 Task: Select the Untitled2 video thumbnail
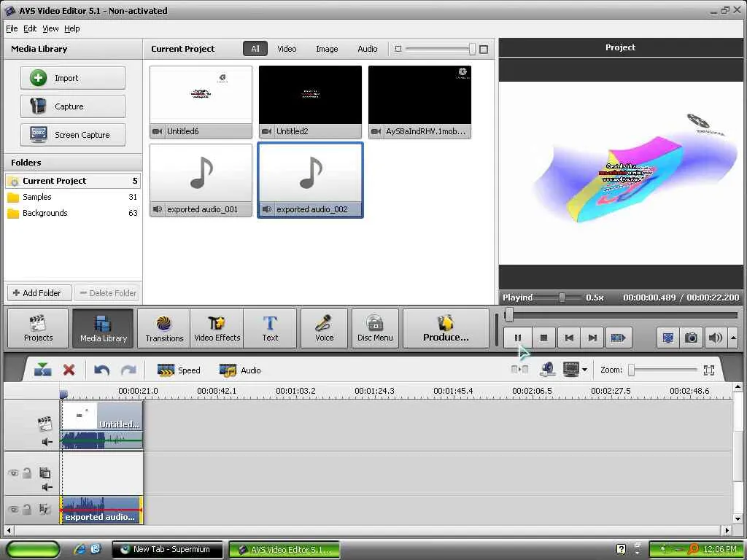[x=310, y=102]
